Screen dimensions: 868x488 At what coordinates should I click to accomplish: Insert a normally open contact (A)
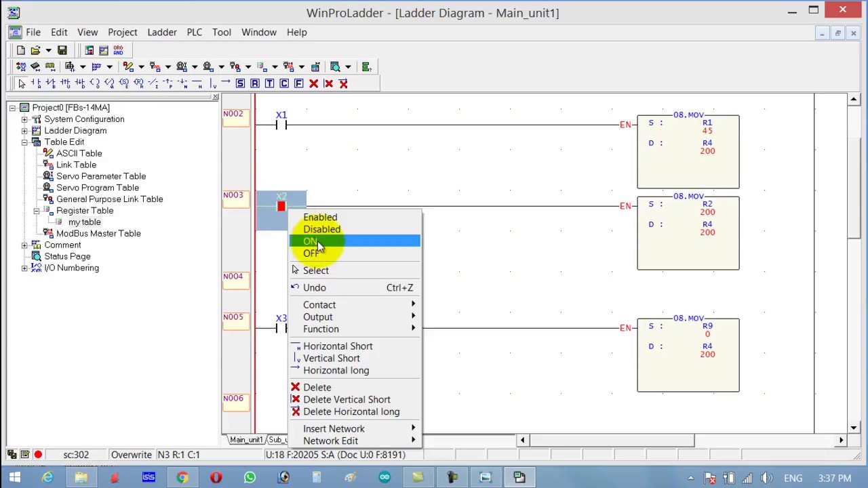[36, 83]
